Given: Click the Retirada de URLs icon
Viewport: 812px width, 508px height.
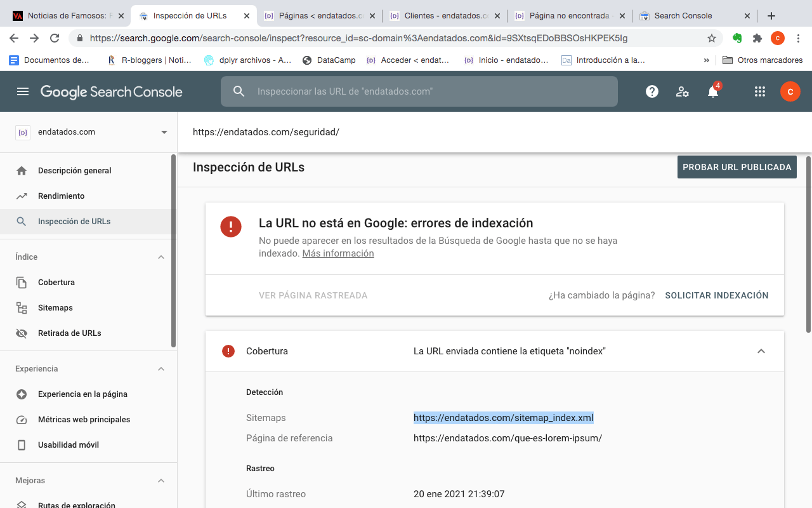Looking at the screenshot, I should (x=22, y=333).
